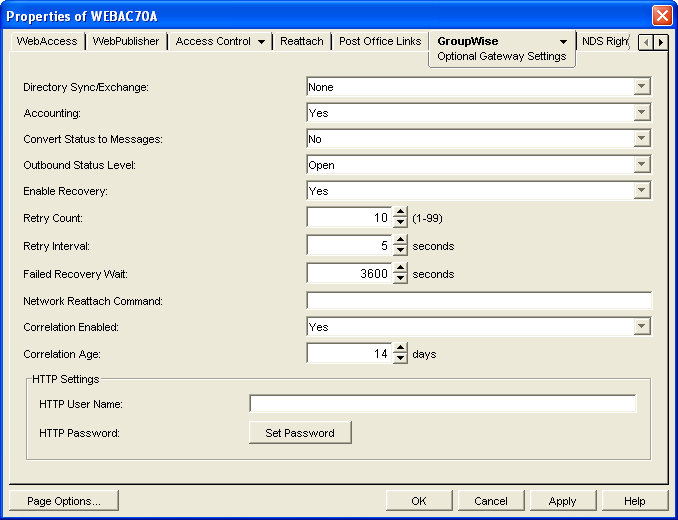Open Outbound Status Level dropdown
The width and height of the screenshot is (678, 520).
[x=642, y=165]
